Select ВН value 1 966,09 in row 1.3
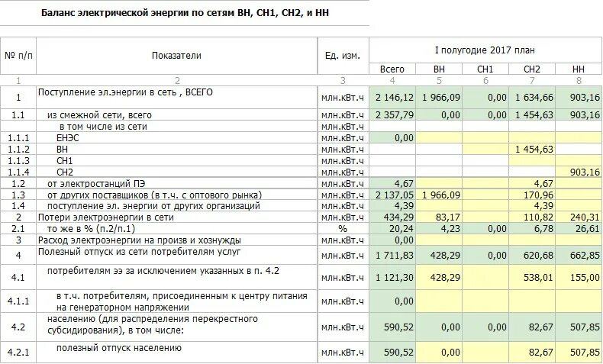 pos(441,195)
